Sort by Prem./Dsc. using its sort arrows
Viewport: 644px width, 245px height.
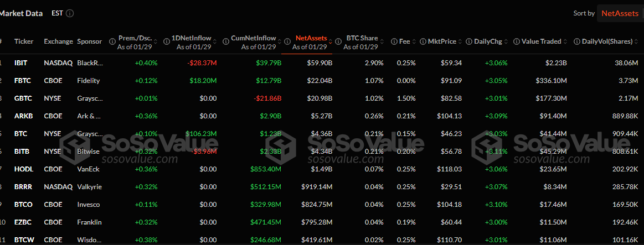pyautogui.click(x=156, y=41)
